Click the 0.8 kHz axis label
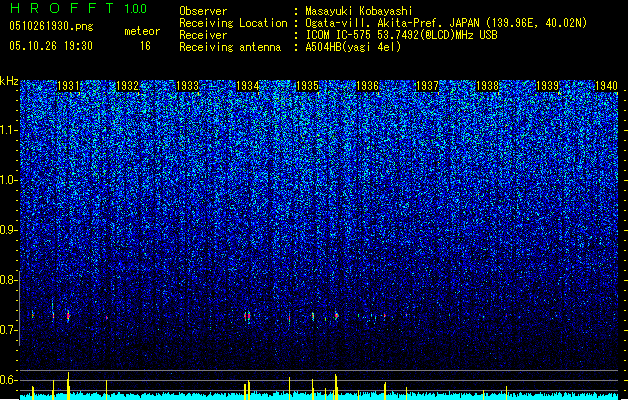Image resolution: width=629 pixels, height=400 pixels. pyautogui.click(x=9, y=280)
